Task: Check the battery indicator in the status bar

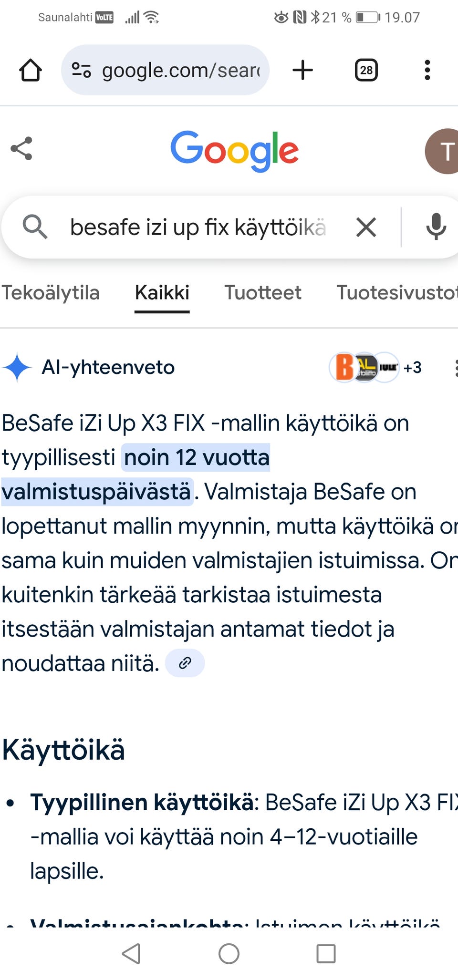Action: pos(366,16)
